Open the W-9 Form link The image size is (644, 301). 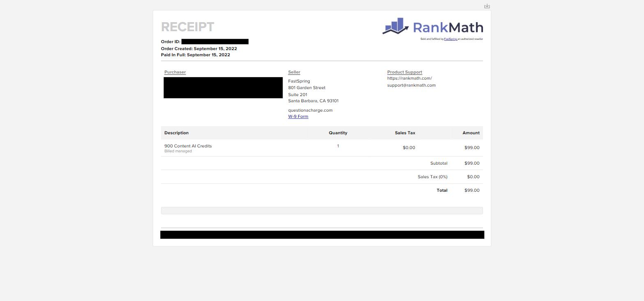tap(298, 117)
